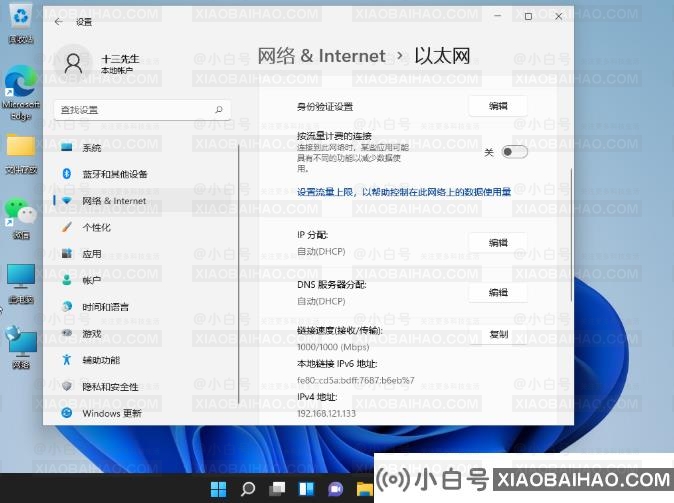Go back using the Settings back arrow
The width and height of the screenshot is (674, 503).
pyautogui.click(x=58, y=21)
